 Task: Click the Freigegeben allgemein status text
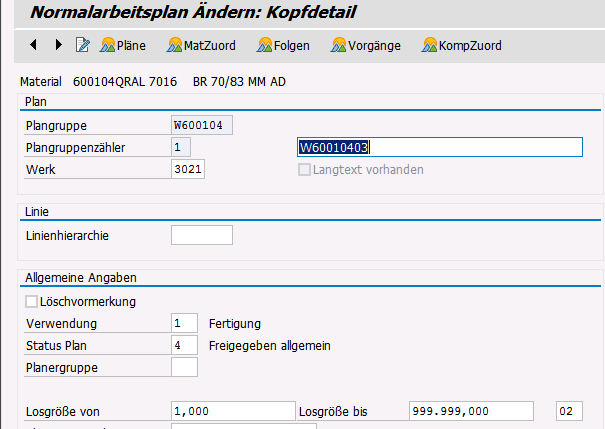pos(270,346)
